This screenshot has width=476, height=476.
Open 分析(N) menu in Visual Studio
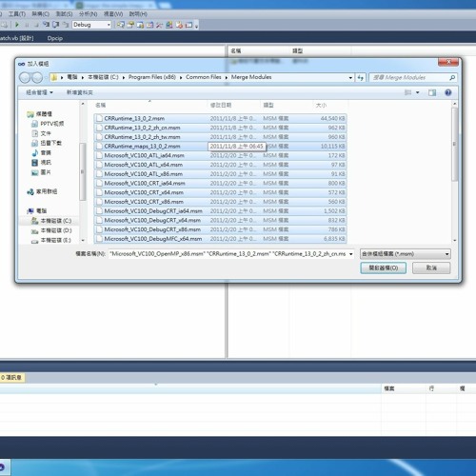89,14
